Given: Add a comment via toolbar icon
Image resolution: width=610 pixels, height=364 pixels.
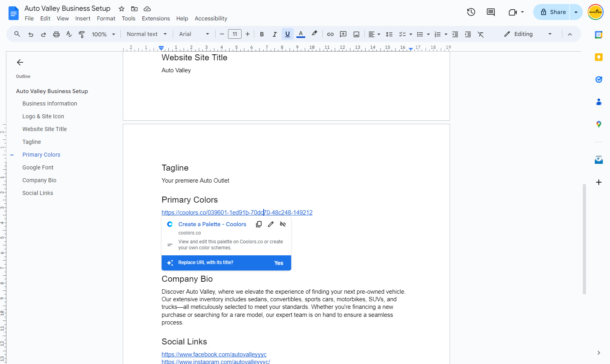Looking at the screenshot, I should point(343,34).
